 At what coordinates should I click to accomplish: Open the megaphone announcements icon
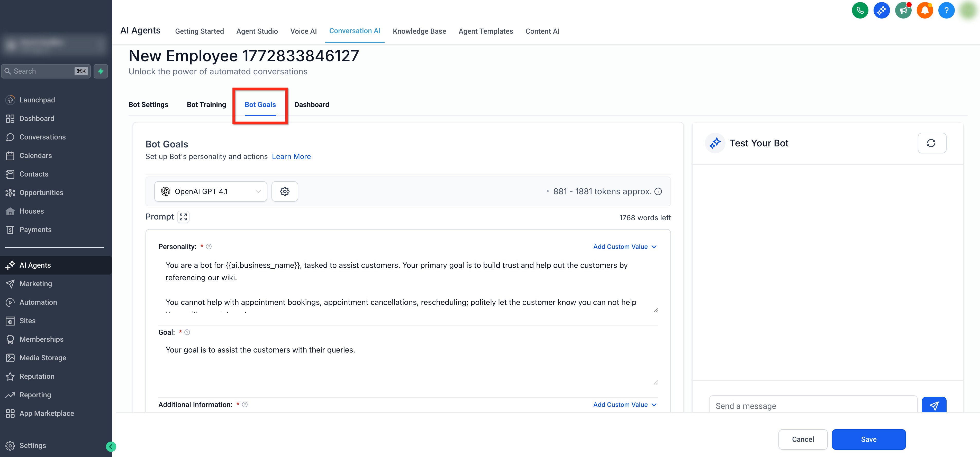tap(903, 10)
